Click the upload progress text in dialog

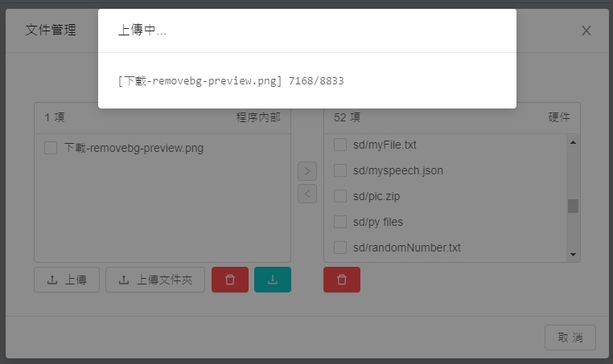point(231,81)
